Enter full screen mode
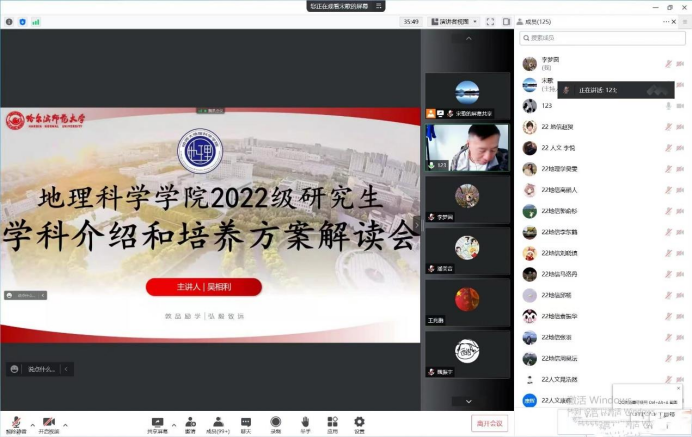 pos(491,21)
